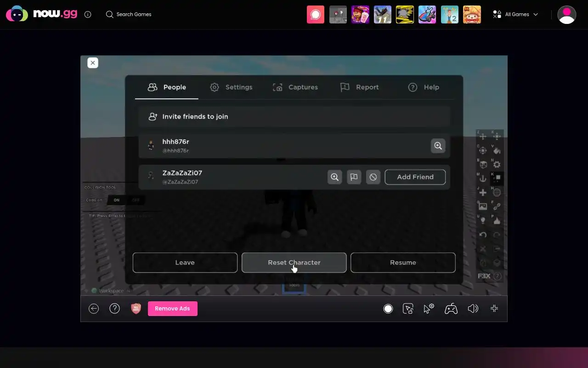Click the Resume button
Image resolution: width=588 pixels, height=368 pixels.
click(x=403, y=263)
